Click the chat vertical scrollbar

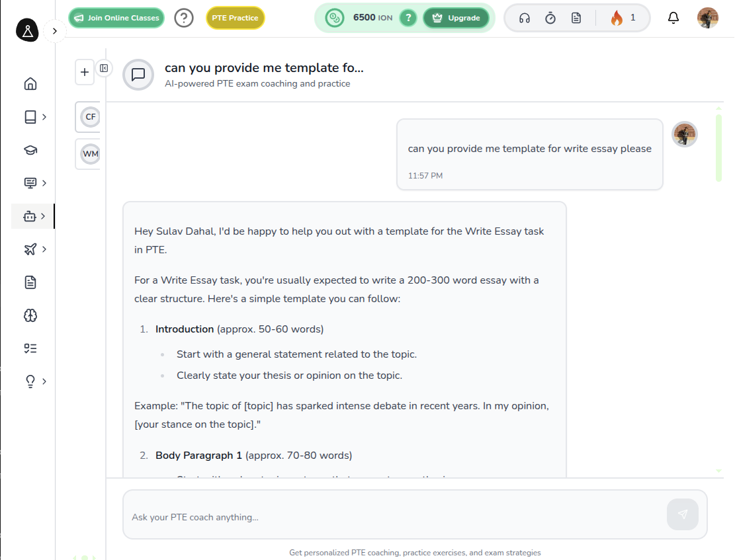718,148
